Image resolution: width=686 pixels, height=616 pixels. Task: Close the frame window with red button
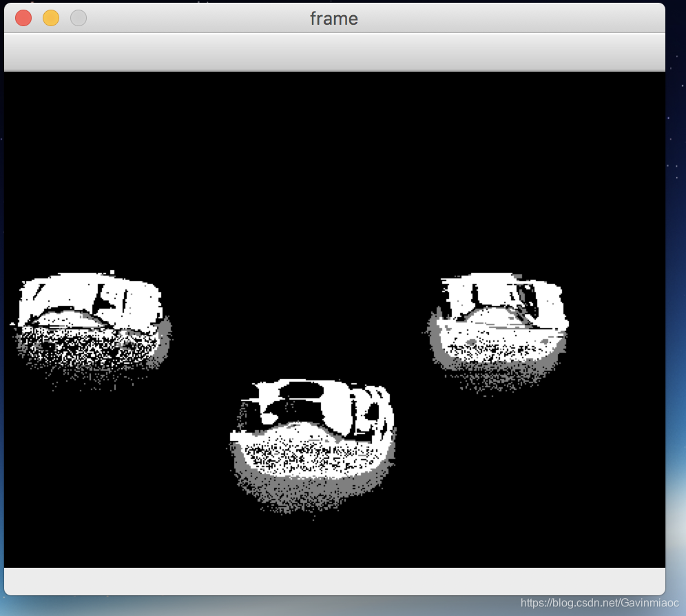click(23, 19)
